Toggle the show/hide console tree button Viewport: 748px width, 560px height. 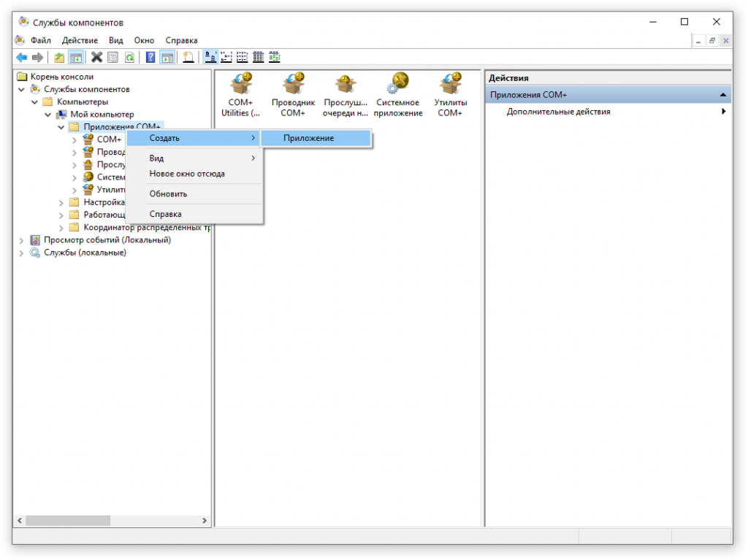click(75, 58)
